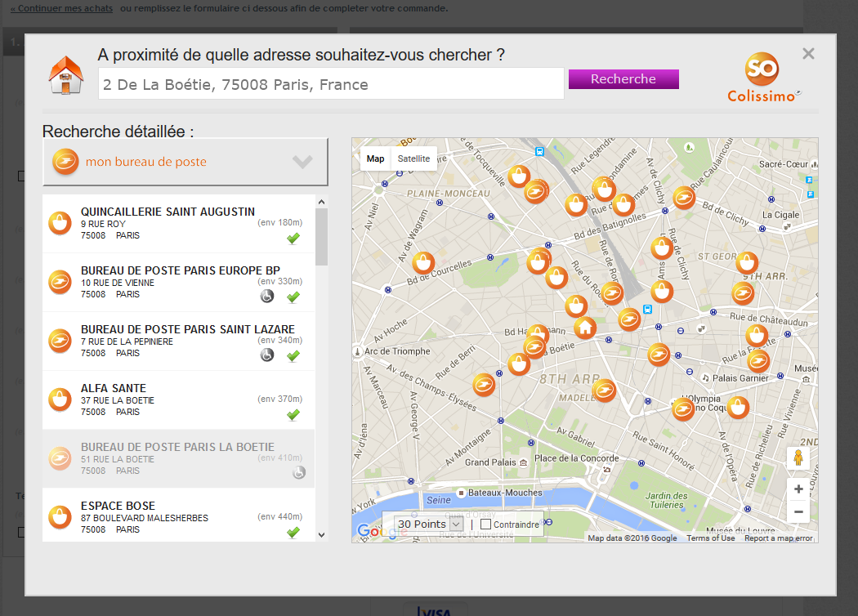Click wheelchair icon for Paris La Boetie
Viewport: 858px width, 616px height.
[299, 472]
